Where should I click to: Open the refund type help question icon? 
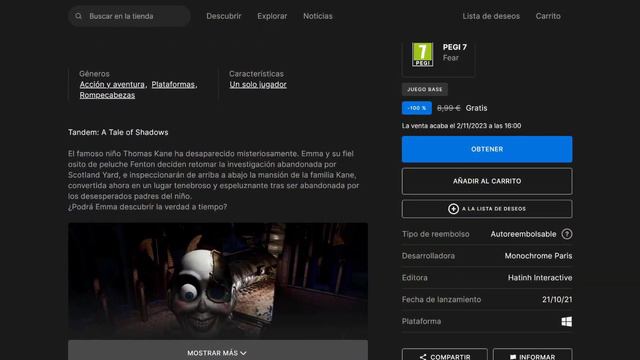[x=567, y=234]
